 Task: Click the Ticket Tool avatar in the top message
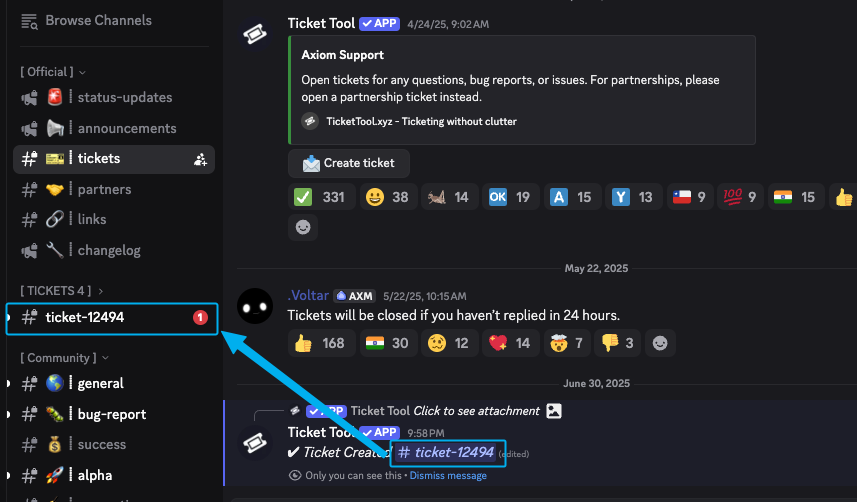[x=254, y=34]
